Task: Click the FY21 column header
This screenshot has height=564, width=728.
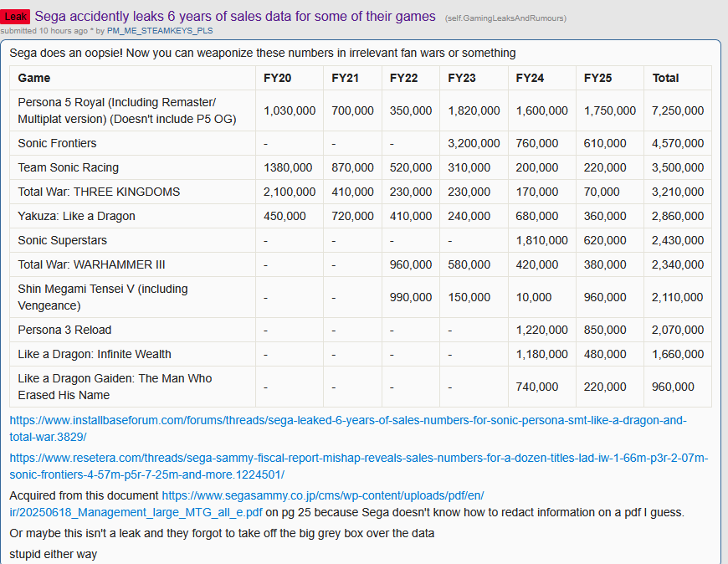Action: tap(345, 78)
